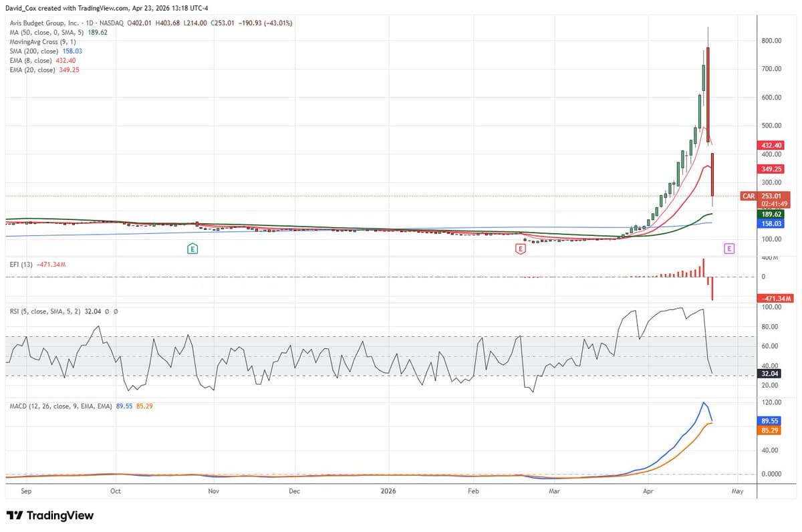Select the blue 158.03 SMA price label
The height and width of the screenshot is (532, 802).
tap(771, 224)
